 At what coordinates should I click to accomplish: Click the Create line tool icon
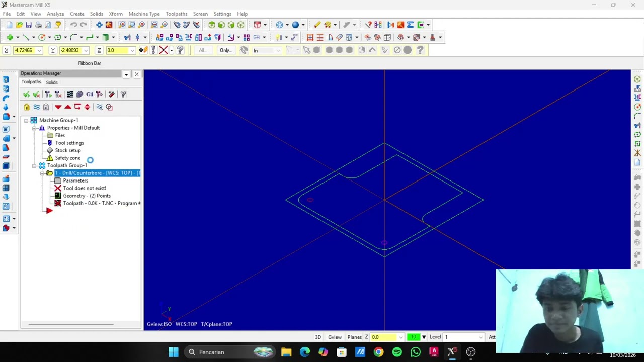pos(26,37)
